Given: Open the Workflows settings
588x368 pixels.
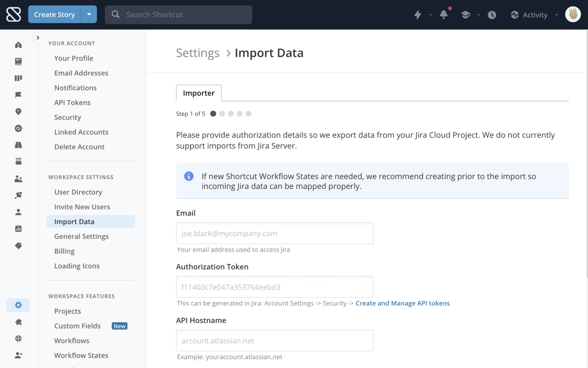Looking at the screenshot, I should coord(72,341).
